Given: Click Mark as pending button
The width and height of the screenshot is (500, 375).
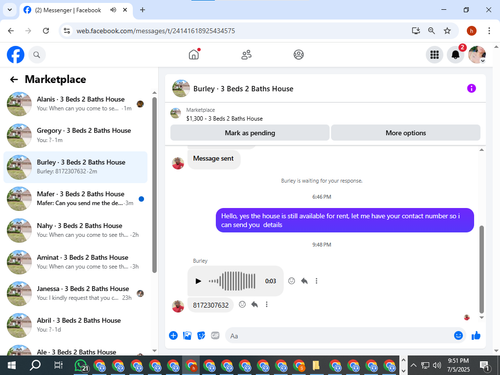Looking at the screenshot, I should (250, 133).
